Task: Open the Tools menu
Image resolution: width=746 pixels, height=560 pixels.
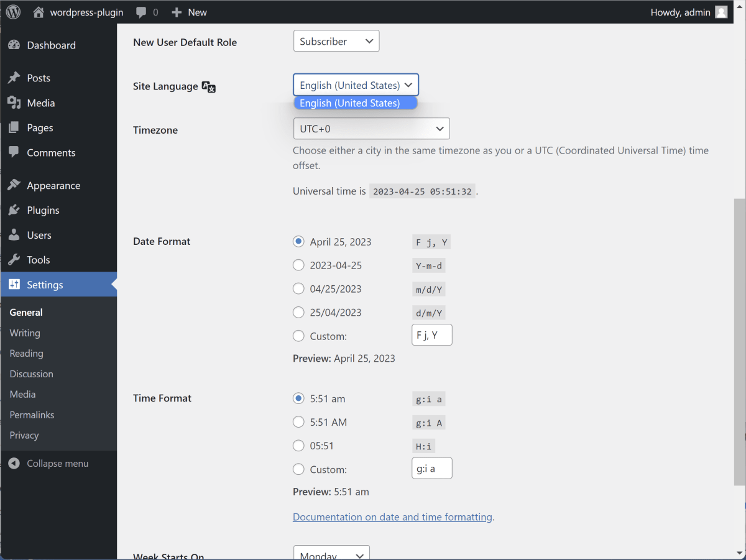Action: [x=58, y=260]
